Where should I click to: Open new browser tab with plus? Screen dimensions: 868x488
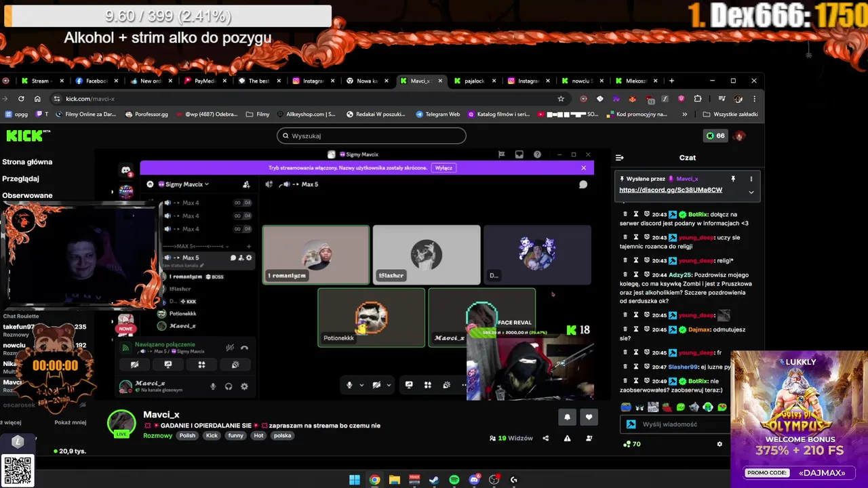click(x=671, y=81)
